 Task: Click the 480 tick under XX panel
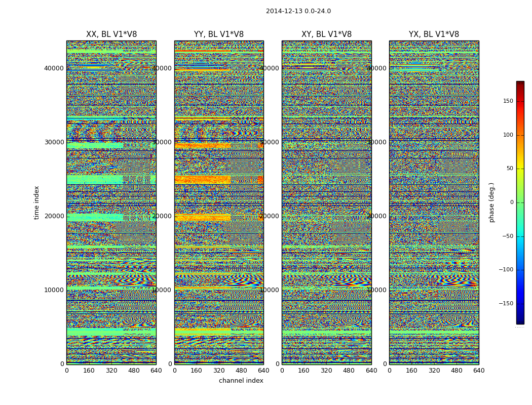pos(134,371)
